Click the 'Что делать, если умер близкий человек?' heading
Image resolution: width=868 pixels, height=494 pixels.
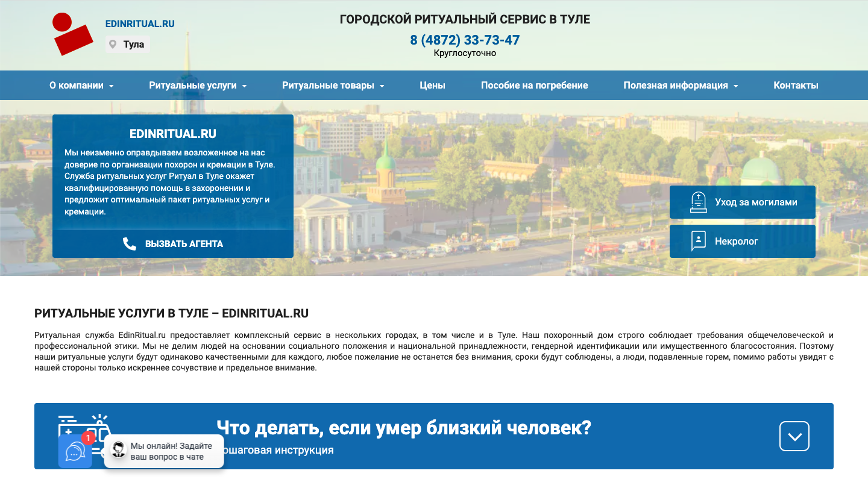click(x=404, y=428)
